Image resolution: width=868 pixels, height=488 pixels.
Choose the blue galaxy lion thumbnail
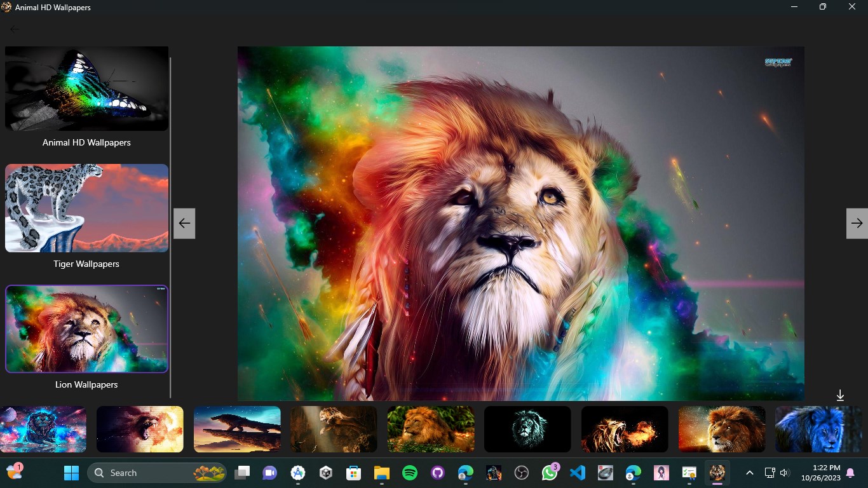point(43,430)
